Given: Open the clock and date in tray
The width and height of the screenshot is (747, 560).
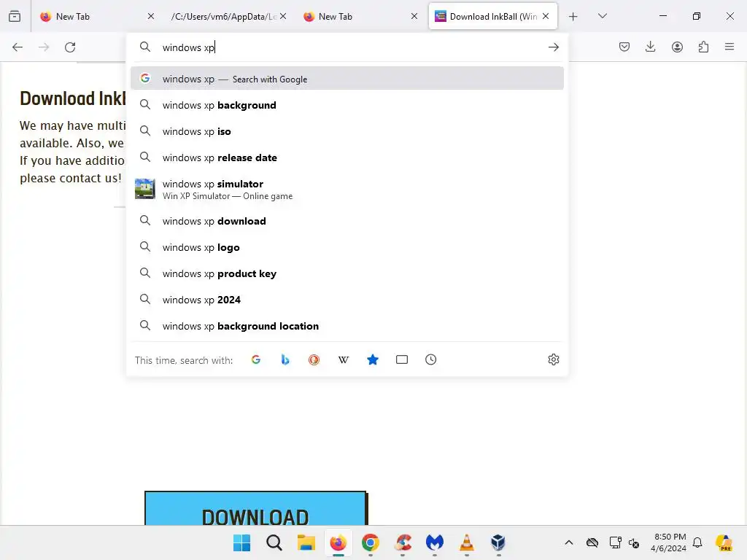Looking at the screenshot, I should (670, 542).
